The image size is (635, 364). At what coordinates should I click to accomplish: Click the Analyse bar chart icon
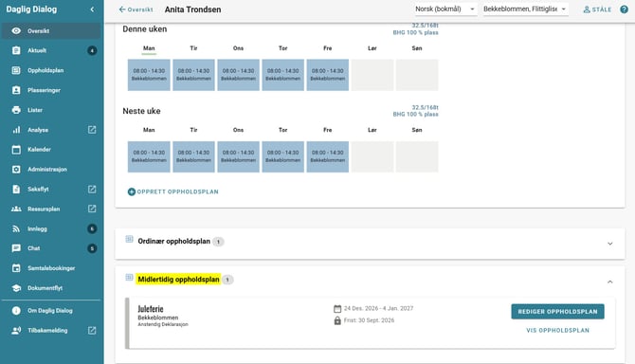(16, 130)
